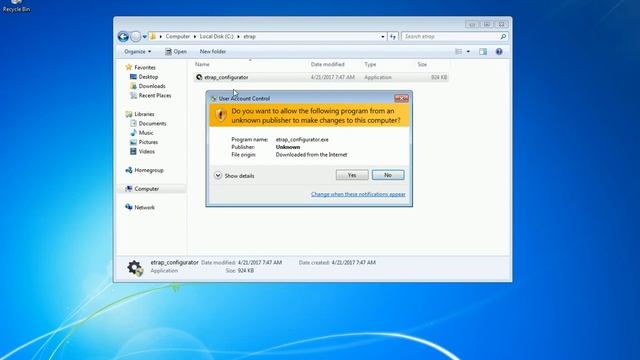This screenshot has width=640, height=360.
Task: Click Open in Explorer toolbar
Action: [176, 51]
